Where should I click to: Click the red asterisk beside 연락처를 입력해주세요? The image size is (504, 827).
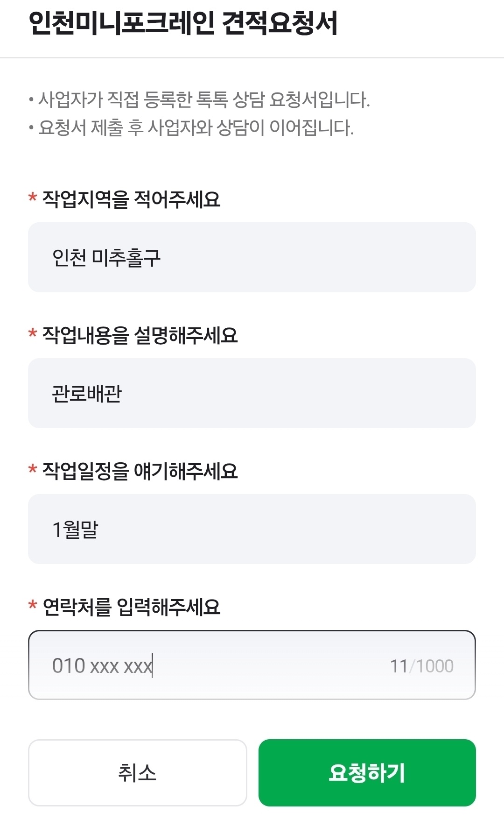(x=32, y=605)
